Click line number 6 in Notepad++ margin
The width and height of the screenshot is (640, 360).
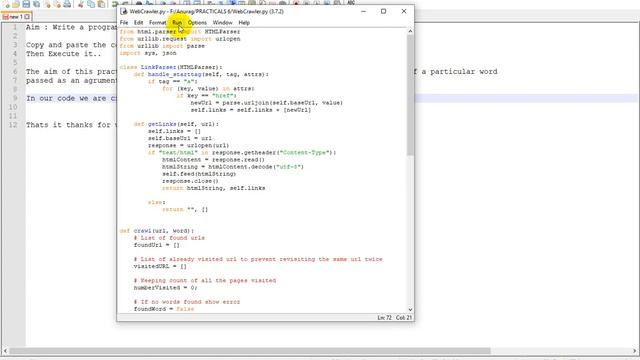coord(15,72)
